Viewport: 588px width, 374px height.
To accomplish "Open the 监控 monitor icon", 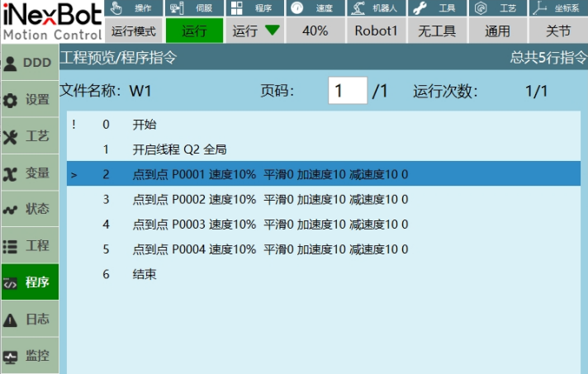I will [12, 357].
